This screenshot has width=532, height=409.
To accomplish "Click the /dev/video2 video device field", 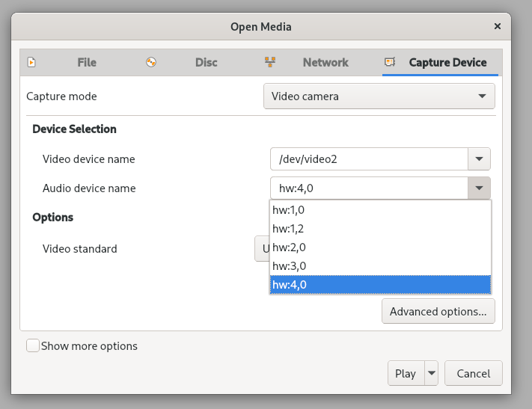I will point(368,159).
